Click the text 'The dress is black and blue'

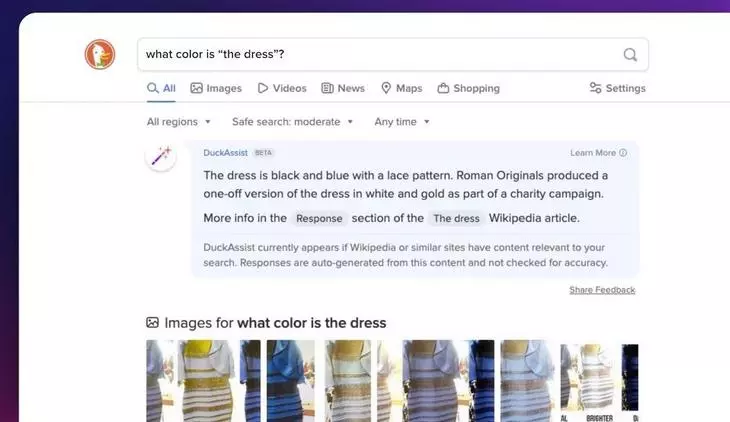274,176
